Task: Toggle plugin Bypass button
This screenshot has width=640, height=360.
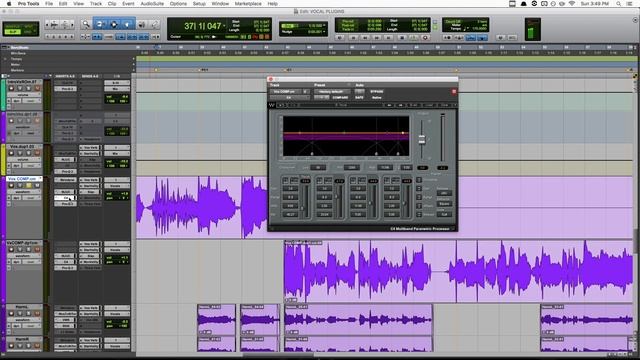Action: (377, 91)
